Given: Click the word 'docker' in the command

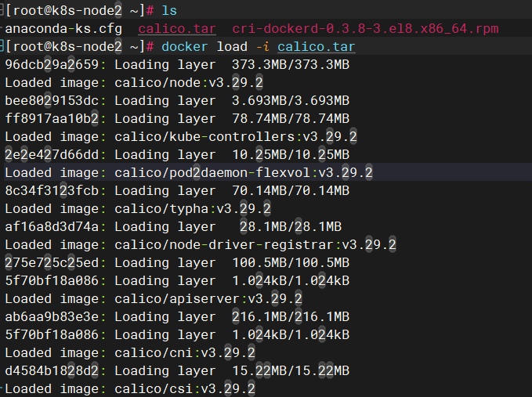Looking at the screenshot, I should tap(185, 46).
